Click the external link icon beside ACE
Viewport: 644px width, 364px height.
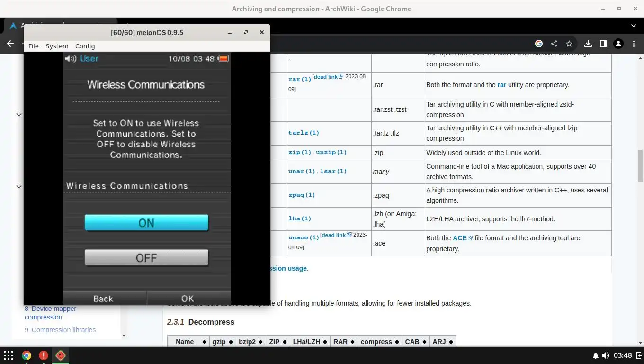pyautogui.click(x=470, y=238)
